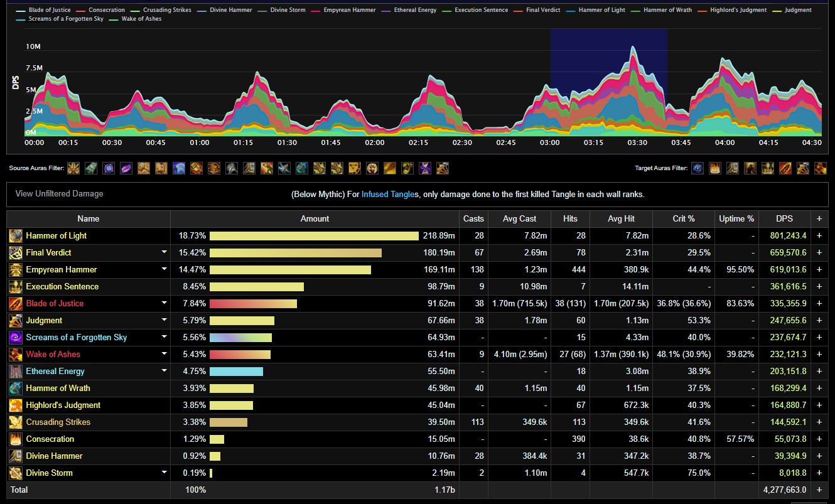Click the Highlord's Judgment row icon
Image resolution: width=835 pixels, height=504 pixels.
[16, 405]
